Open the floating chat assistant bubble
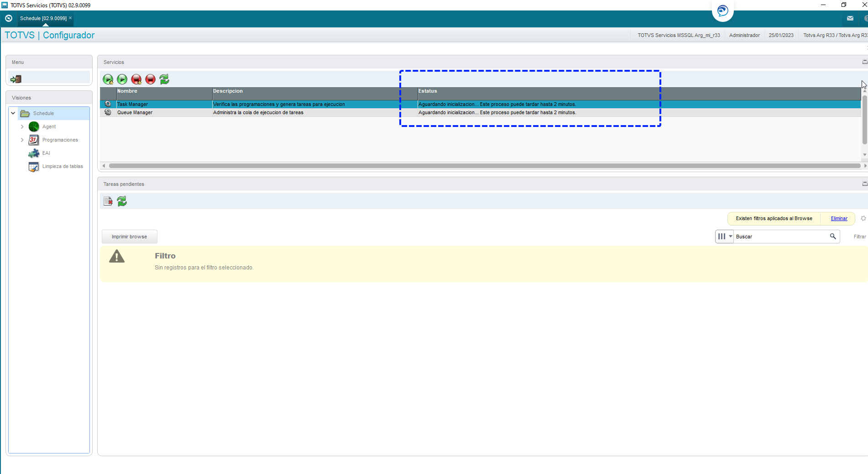This screenshot has width=868, height=474. 723,11
